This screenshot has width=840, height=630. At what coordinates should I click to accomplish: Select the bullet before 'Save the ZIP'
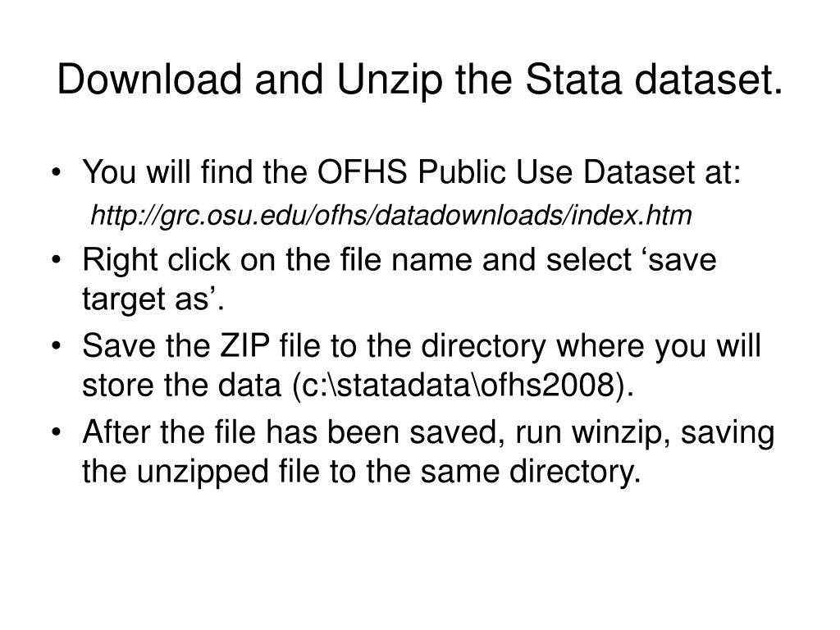[x=57, y=346]
